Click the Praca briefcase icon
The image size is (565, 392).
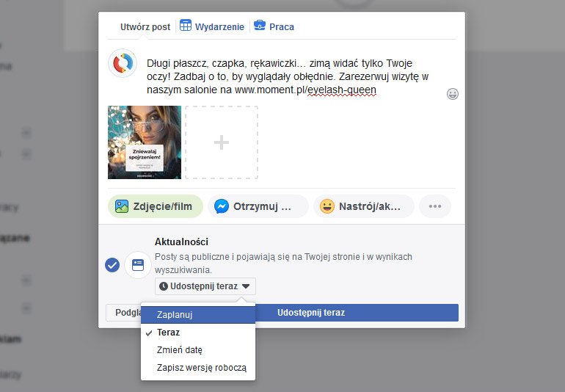(x=260, y=26)
